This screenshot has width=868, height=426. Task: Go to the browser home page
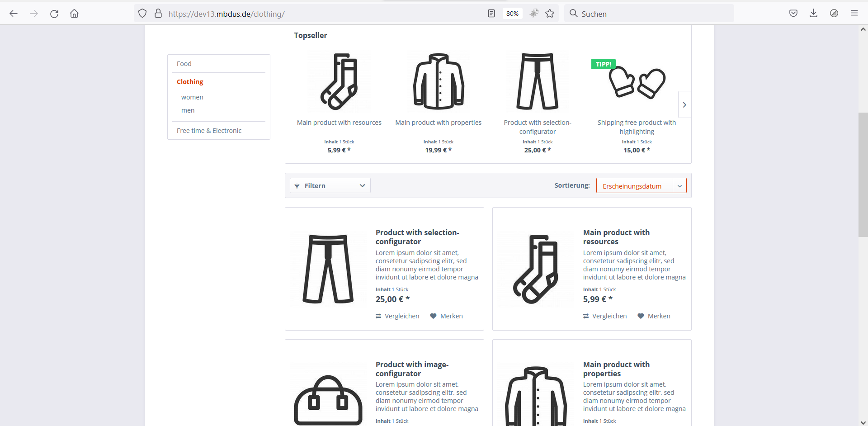[74, 14]
